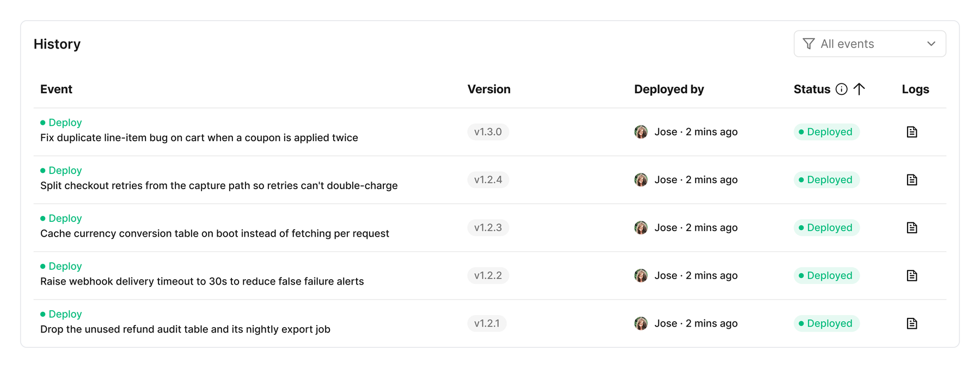Click the Deploy label above raise webhook timeout
The height and width of the screenshot is (368, 980).
coord(61,267)
